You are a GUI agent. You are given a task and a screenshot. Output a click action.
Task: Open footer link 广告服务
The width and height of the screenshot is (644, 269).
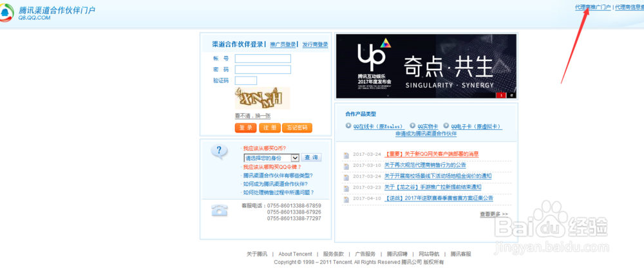[365, 254]
